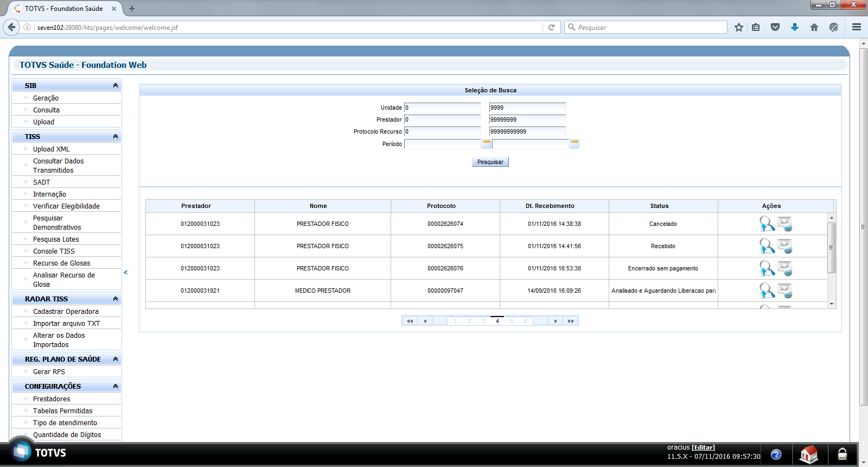
Task: Collapse the RADAR TISS menu section
Action: coord(116,299)
